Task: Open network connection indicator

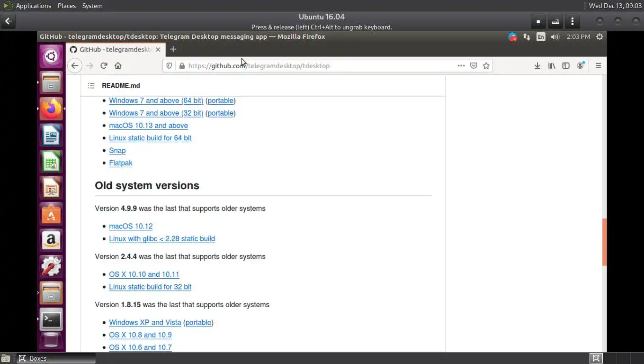Action: tap(527, 37)
